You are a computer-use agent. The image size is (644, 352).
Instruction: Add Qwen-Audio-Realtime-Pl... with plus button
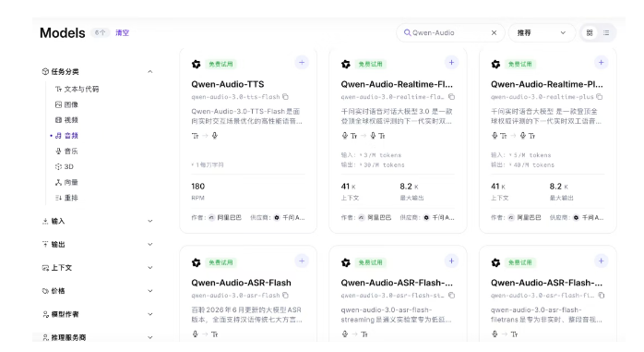tap(601, 63)
